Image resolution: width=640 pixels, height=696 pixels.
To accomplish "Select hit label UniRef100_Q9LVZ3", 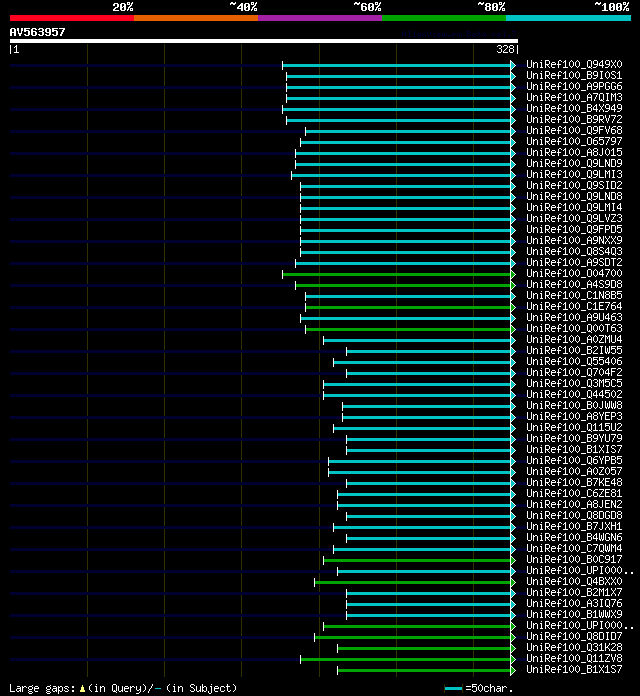I will (x=574, y=218).
